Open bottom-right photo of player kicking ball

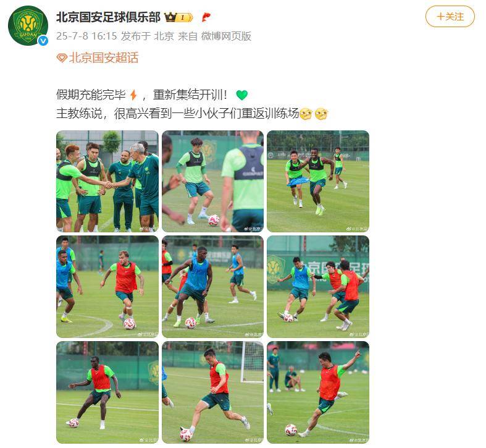pyautogui.click(x=318, y=392)
